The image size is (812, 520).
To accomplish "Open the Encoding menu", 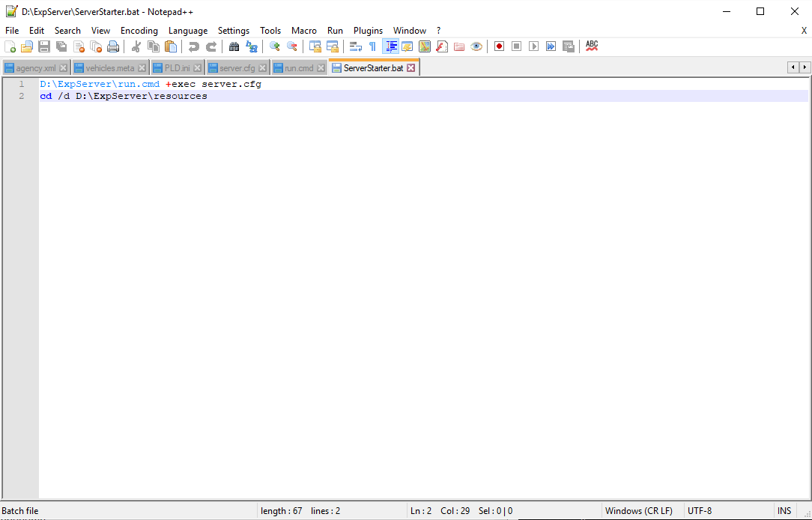I will point(139,31).
